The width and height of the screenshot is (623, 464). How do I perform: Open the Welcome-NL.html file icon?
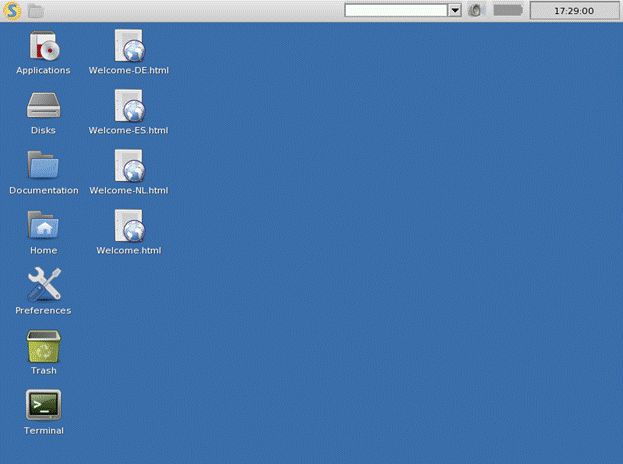(x=130, y=166)
